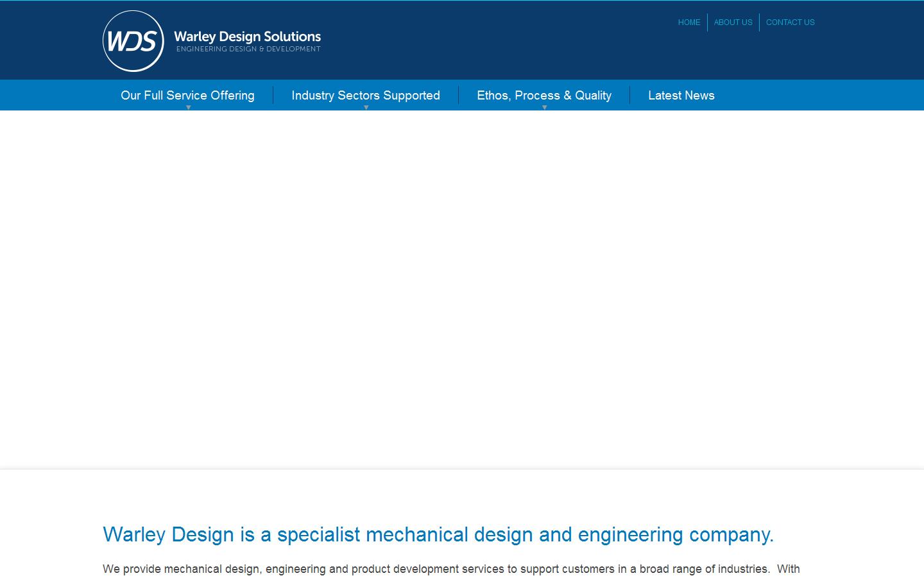The image size is (924, 578).
Task: Visit the ABOUT US page
Action: coord(733,22)
